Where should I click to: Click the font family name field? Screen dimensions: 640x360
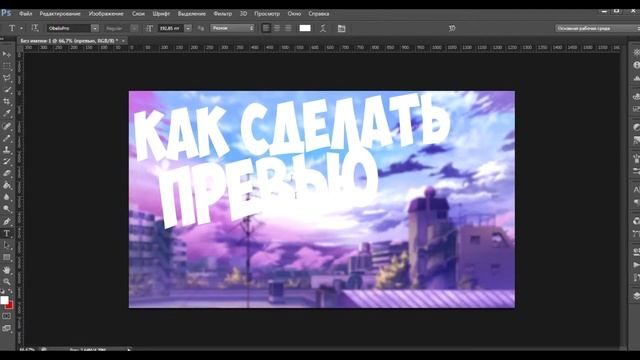point(69,28)
